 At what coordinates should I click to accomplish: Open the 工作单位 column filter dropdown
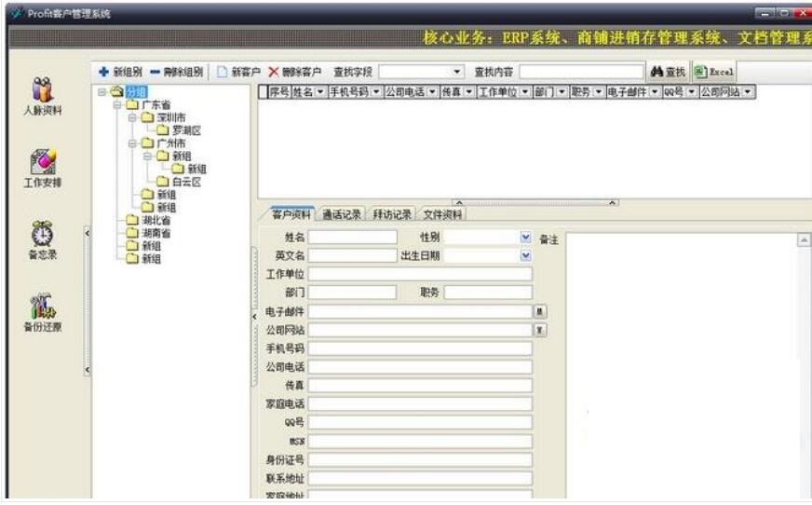524,92
